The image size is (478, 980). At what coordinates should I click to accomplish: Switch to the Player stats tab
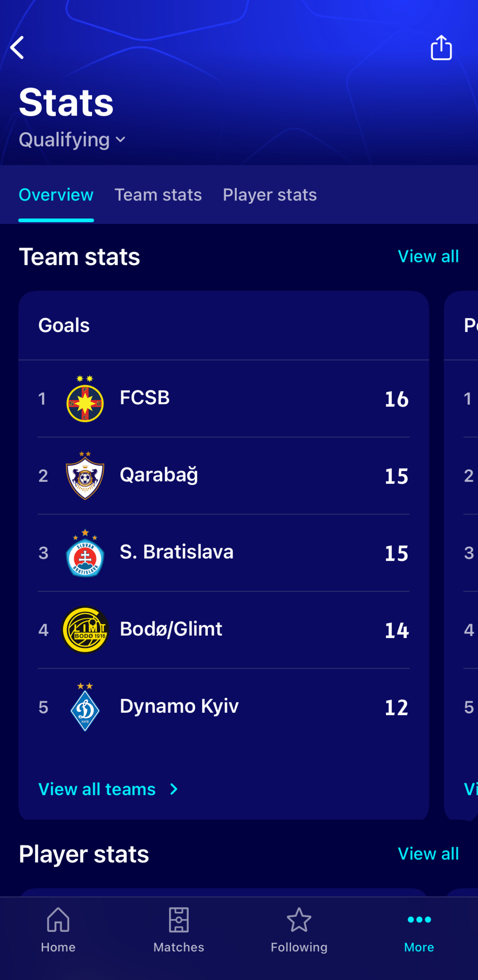(x=269, y=195)
